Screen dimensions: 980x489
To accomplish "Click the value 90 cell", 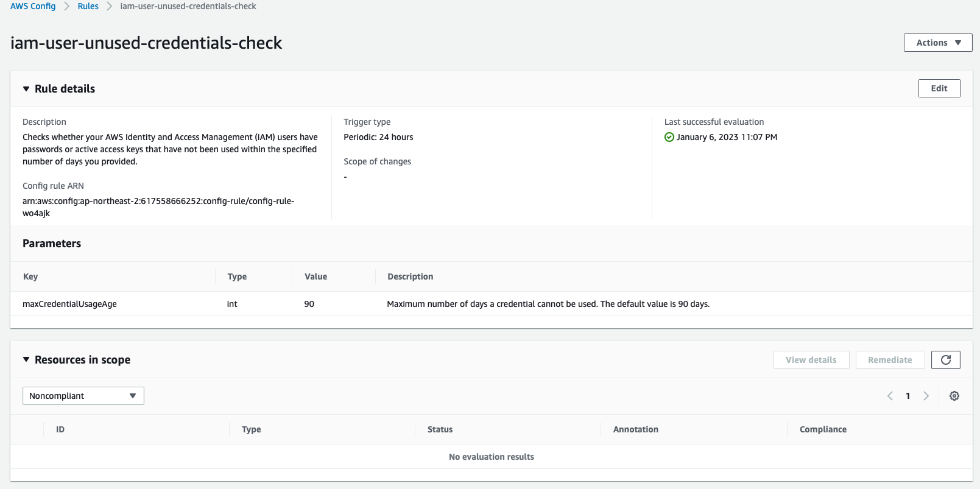I will (x=309, y=304).
